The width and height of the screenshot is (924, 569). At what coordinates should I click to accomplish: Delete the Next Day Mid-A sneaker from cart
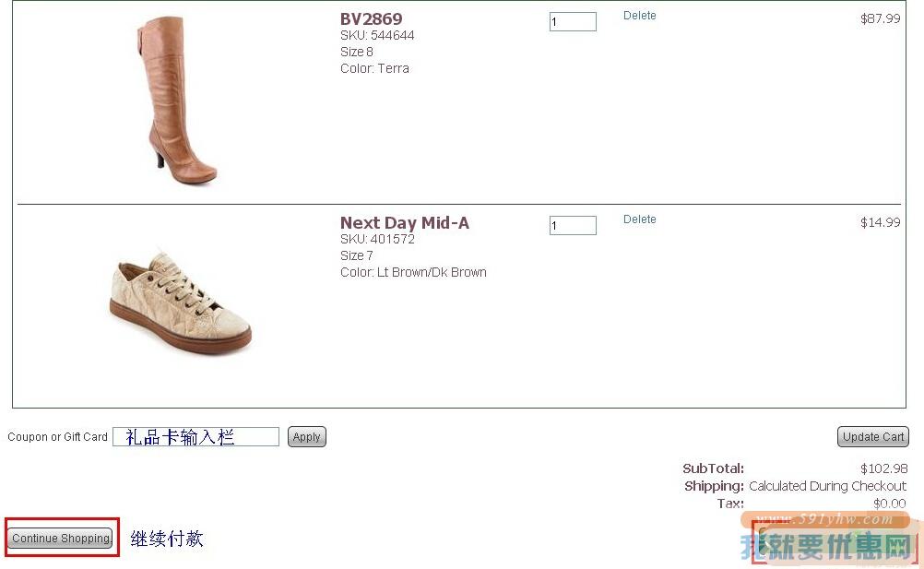click(x=639, y=219)
